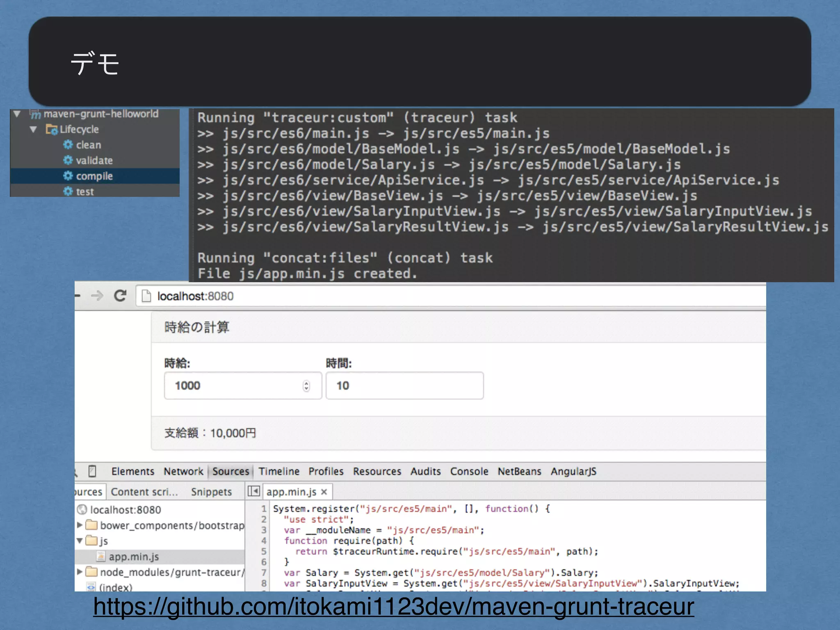This screenshot has height=630, width=840.
Task: Switch to the Console tab
Action: (469, 471)
